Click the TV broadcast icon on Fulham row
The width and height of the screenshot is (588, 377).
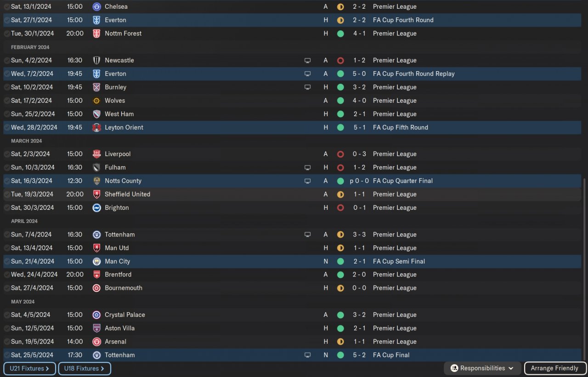point(307,168)
